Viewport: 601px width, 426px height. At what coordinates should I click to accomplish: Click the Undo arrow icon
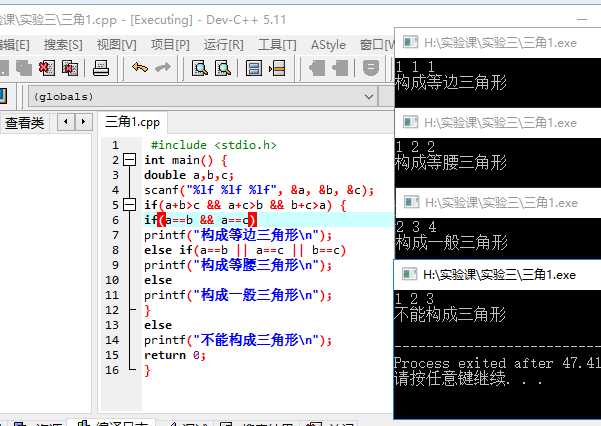[x=140, y=68]
